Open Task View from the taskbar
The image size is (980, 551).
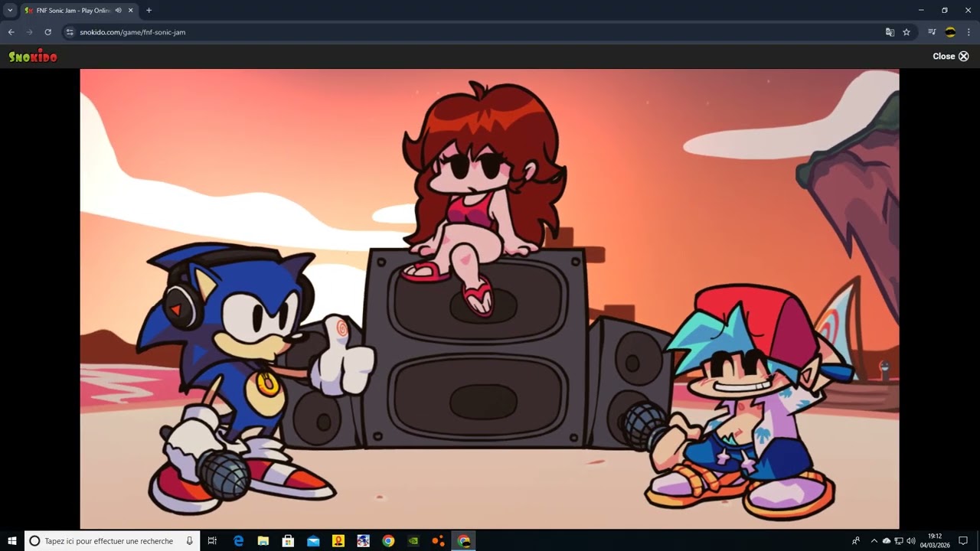pyautogui.click(x=213, y=541)
